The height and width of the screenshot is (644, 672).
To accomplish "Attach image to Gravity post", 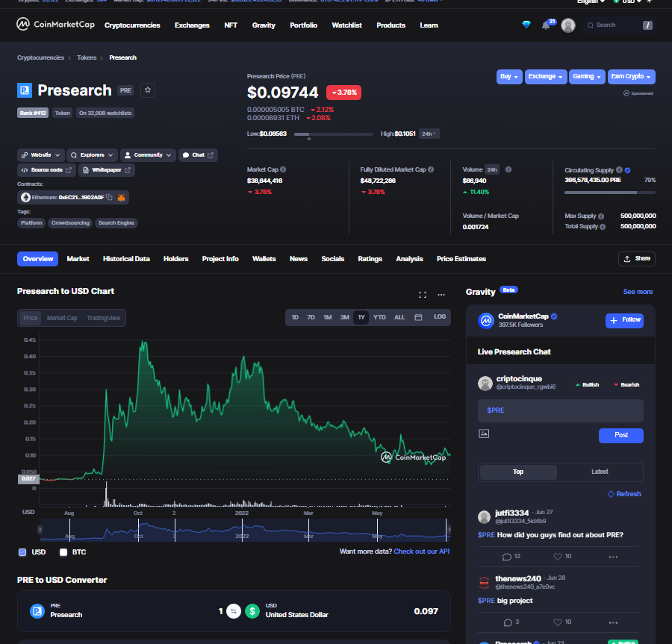I will (484, 434).
